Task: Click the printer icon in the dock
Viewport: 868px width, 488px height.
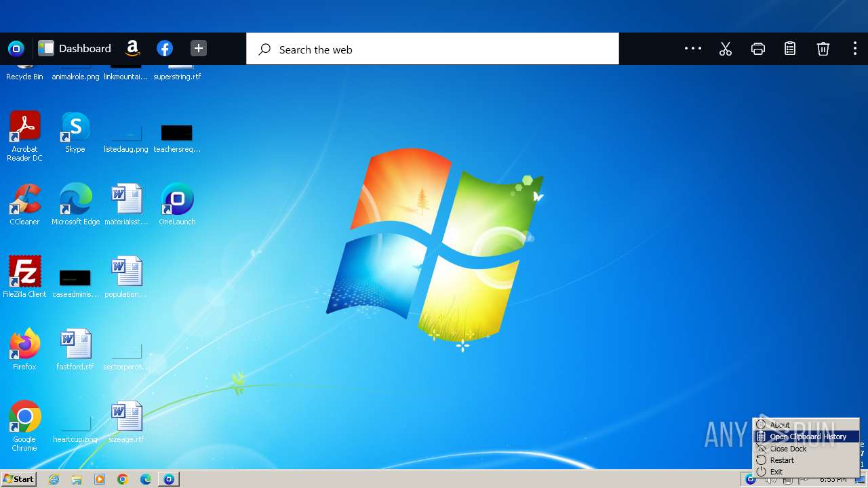Action: pyautogui.click(x=758, y=49)
